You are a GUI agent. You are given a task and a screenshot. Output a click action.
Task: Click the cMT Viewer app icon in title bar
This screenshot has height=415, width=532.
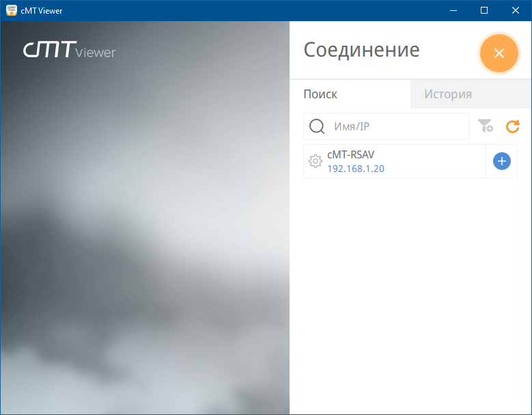pos(11,10)
